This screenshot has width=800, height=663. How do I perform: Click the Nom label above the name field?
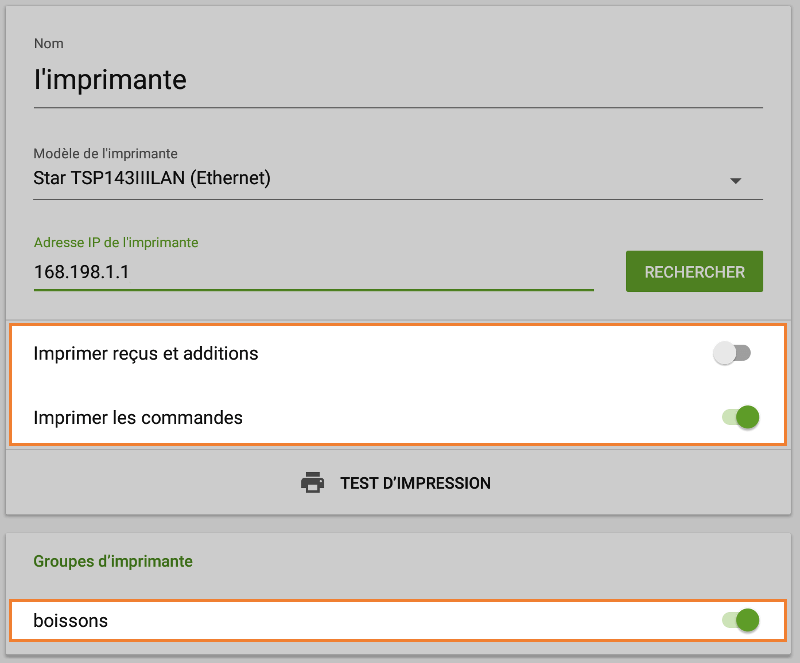(49, 44)
